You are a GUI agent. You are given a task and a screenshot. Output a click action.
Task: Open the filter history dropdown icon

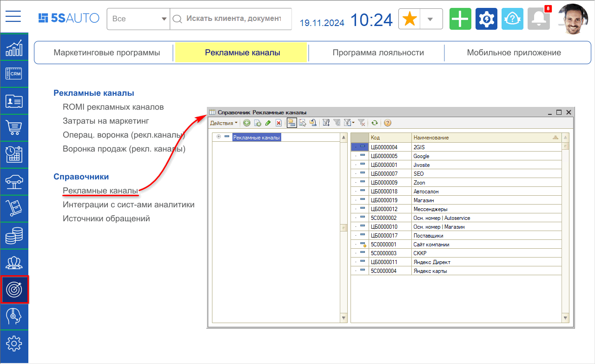point(349,123)
